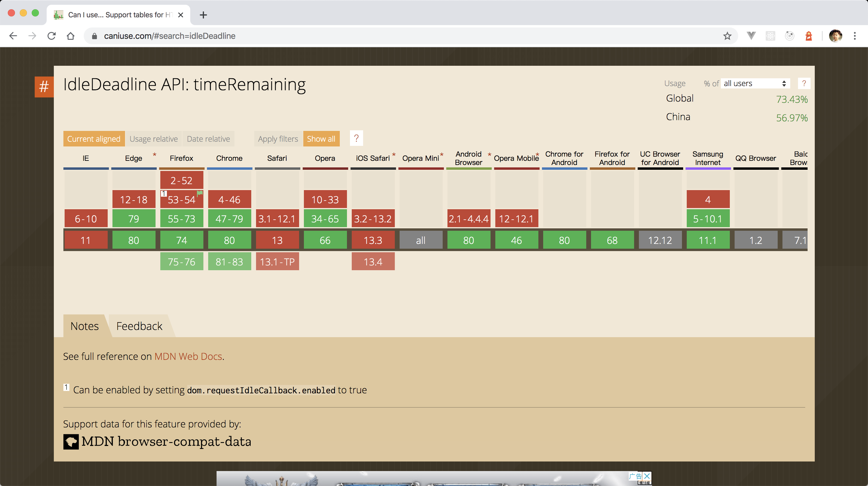This screenshot has height=486, width=868.
Task: Open the React devtools extension icon
Action: point(770,36)
